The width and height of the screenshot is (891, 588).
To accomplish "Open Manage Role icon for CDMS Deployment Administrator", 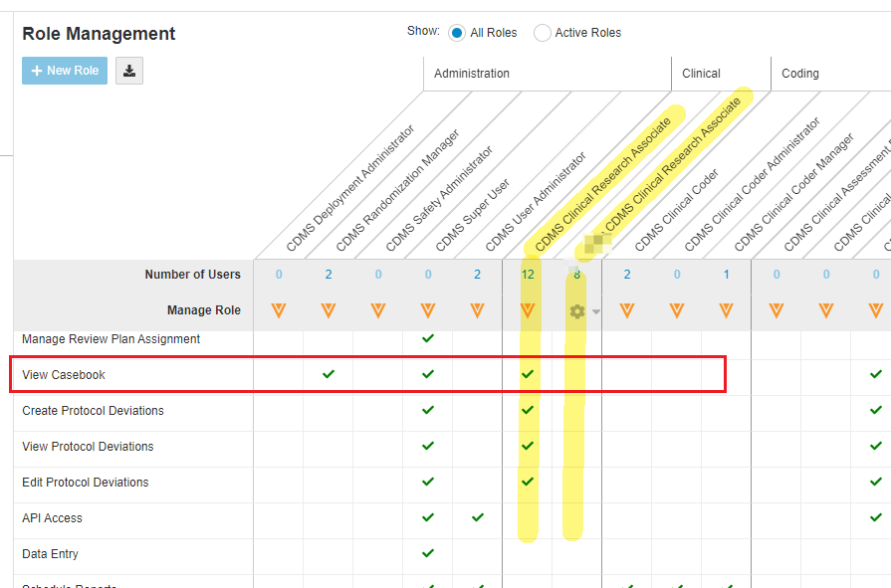I will coord(279,310).
